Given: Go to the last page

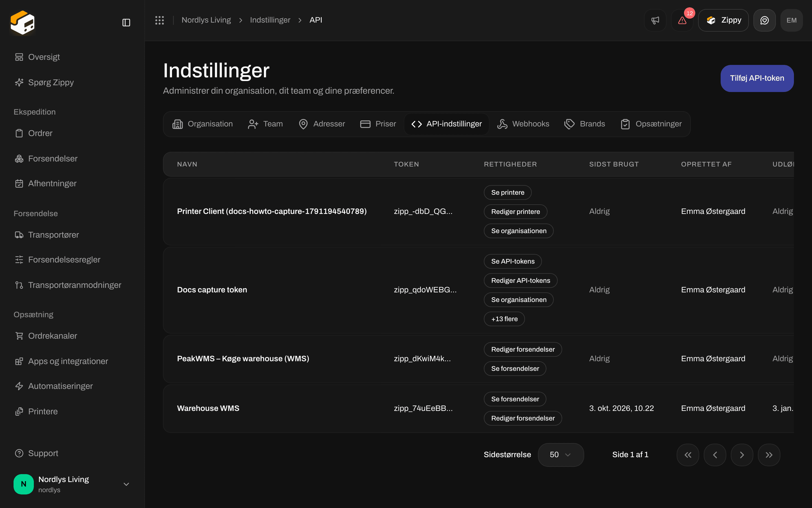Looking at the screenshot, I should point(769,455).
